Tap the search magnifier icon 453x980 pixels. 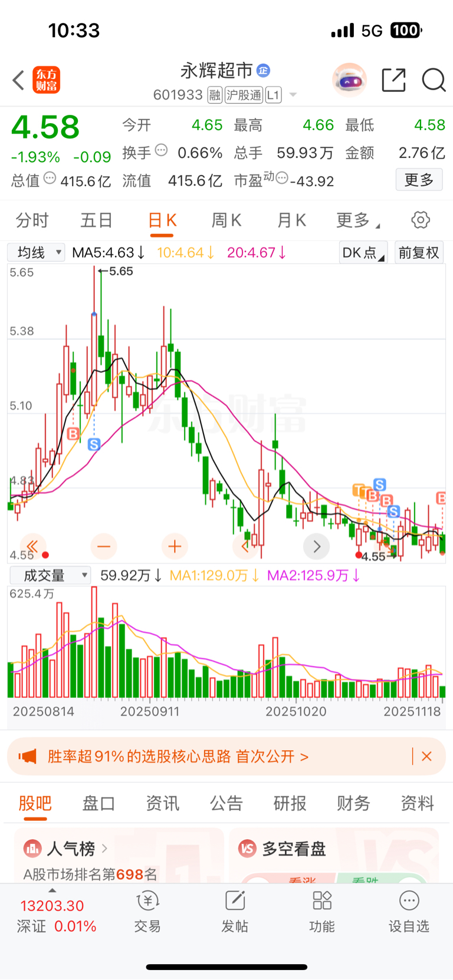point(434,80)
